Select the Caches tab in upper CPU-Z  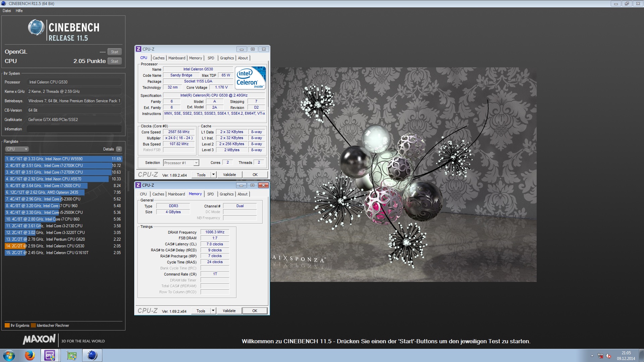click(158, 58)
